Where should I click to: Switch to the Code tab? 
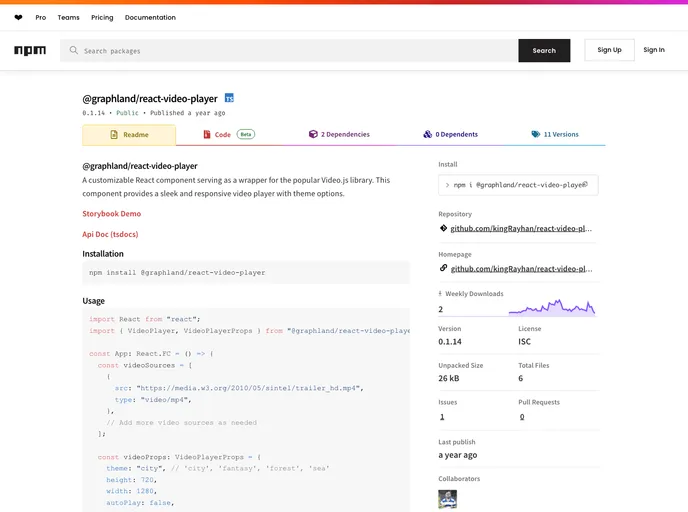pyautogui.click(x=228, y=135)
